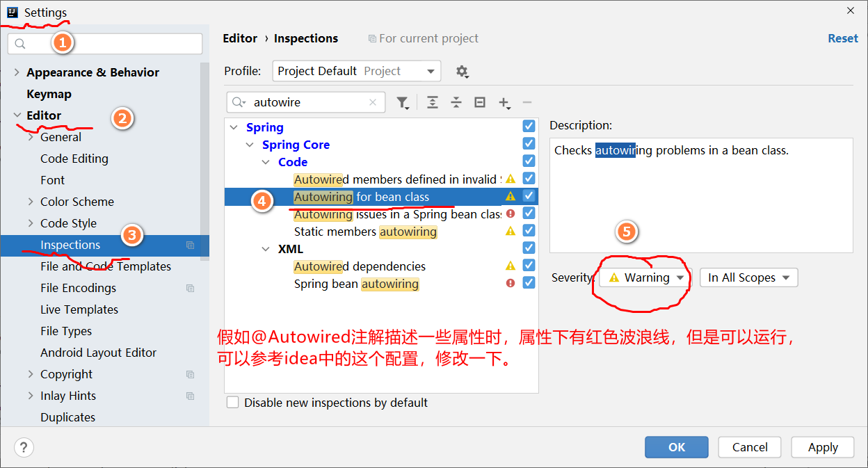The height and width of the screenshot is (468, 868).
Task: Expand the Color Scheme subsection
Action: coord(31,202)
